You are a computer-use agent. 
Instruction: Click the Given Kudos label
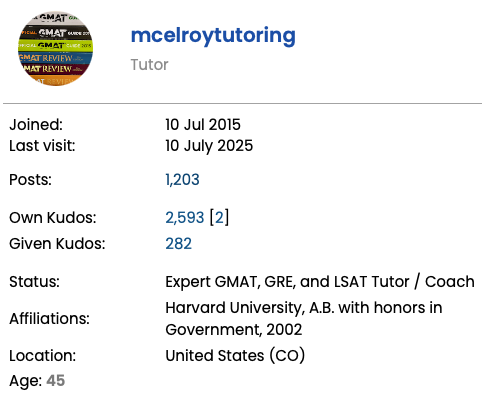coord(57,244)
